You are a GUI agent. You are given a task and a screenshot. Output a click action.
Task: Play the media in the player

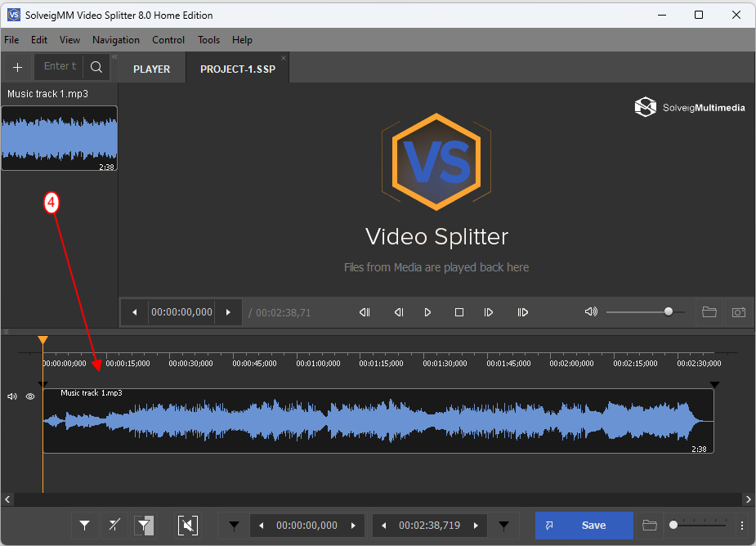[x=427, y=312]
